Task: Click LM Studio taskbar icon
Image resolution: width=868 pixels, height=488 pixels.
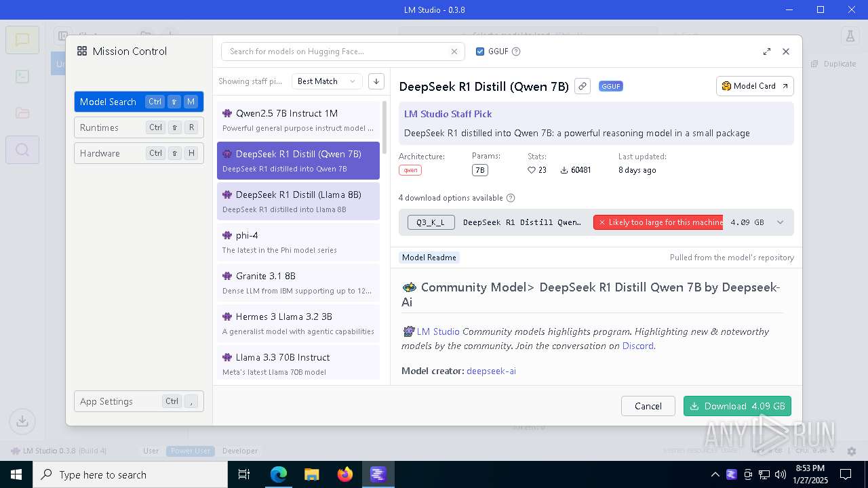Action: 378,474
